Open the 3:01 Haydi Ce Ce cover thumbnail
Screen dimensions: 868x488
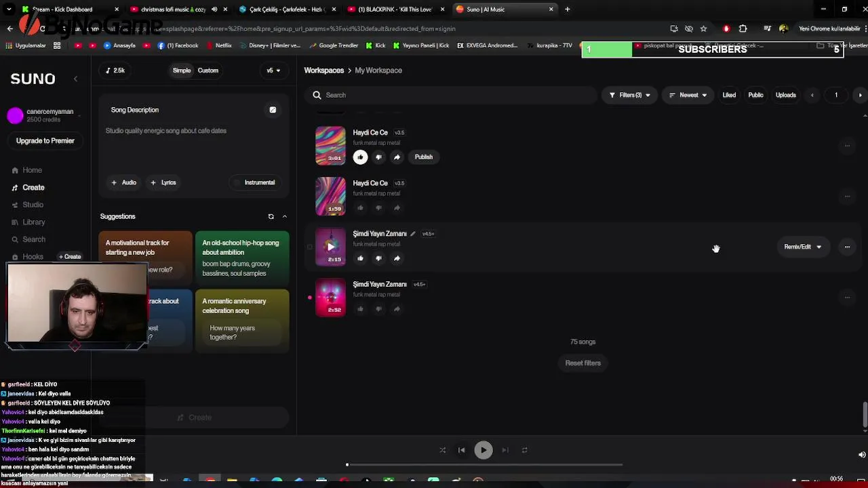click(330, 146)
